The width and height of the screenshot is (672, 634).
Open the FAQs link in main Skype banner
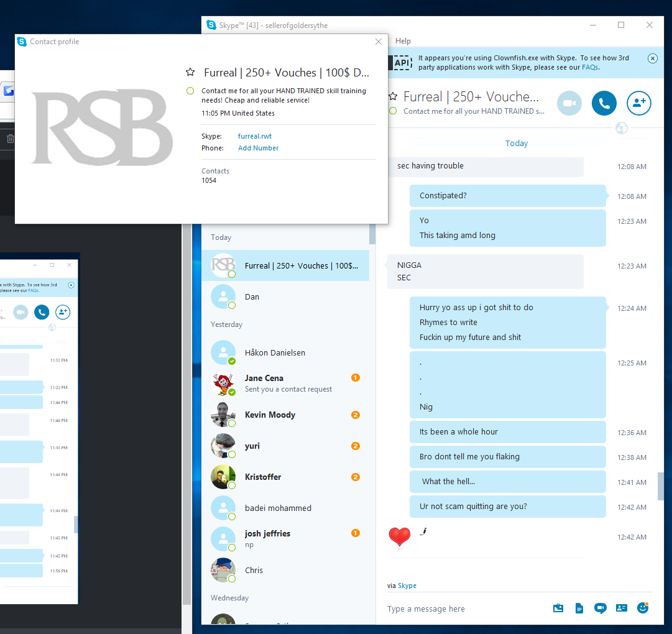(590, 67)
